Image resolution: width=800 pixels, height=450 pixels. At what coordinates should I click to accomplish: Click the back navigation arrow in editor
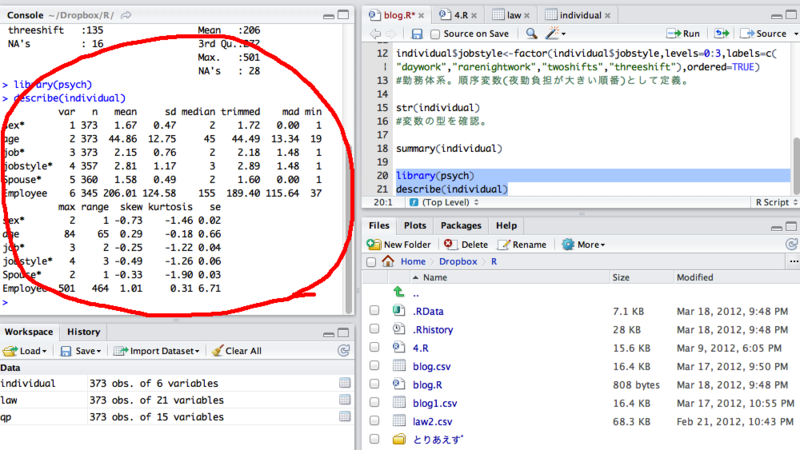375,34
